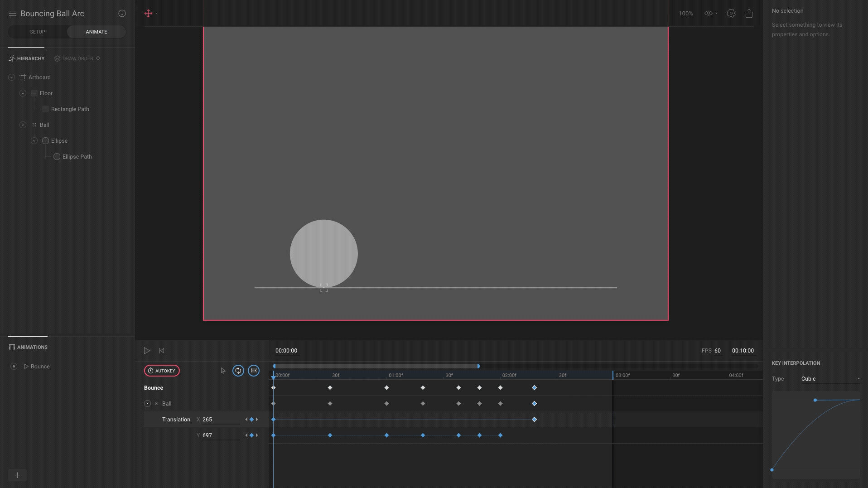Image resolution: width=868 pixels, height=488 pixels.
Task: Collapse the Ball timeline row
Action: [x=147, y=404]
